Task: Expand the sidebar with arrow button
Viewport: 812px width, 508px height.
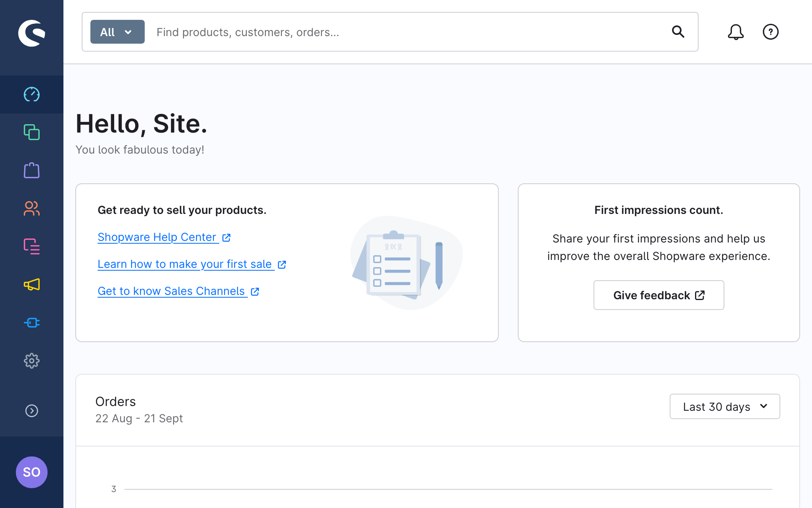Action: click(x=32, y=411)
